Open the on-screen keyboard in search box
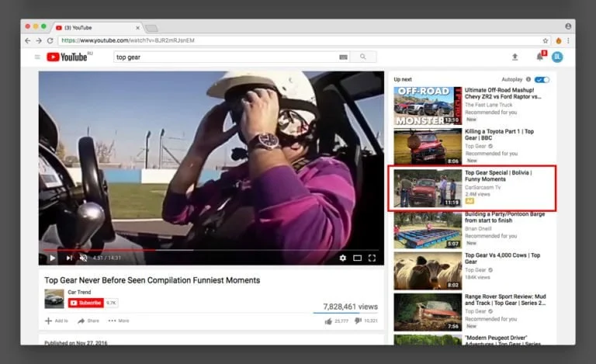596x364 pixels. pyautogui.click(x=343, y=57)
